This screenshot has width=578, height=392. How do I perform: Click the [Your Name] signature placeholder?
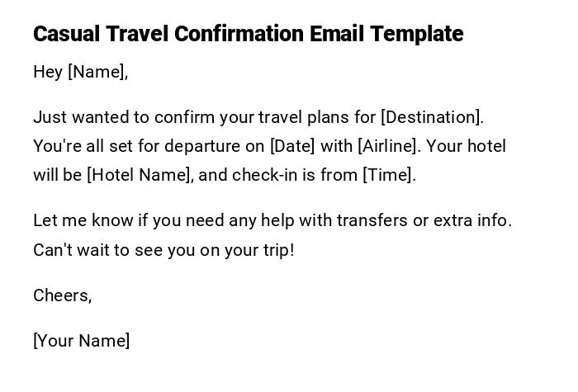point(82,341)
